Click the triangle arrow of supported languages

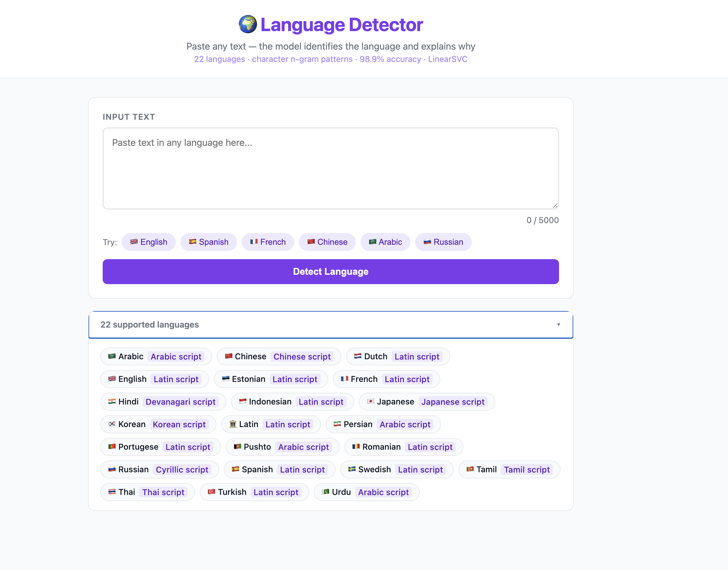[558, 324]
